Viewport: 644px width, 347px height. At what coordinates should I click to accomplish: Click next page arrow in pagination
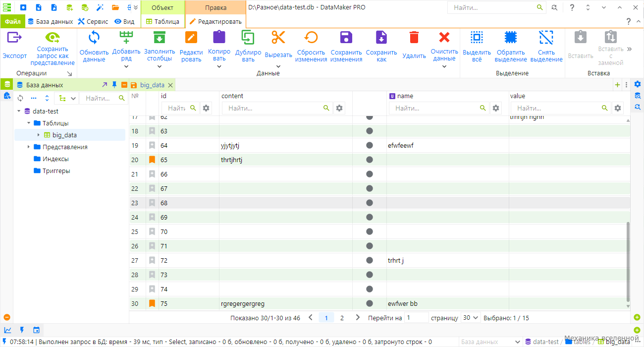358,318
